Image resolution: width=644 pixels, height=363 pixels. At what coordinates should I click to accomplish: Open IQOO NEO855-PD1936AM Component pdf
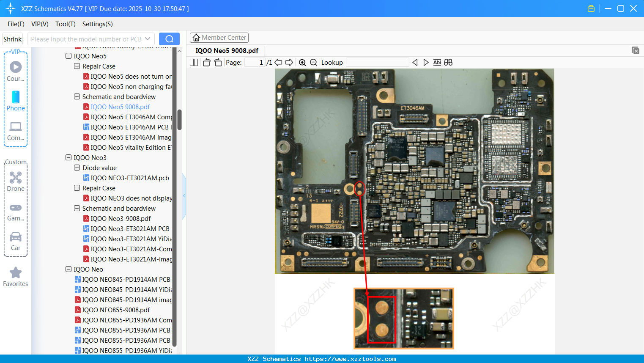pyautogui.click(x=123, y=320)
